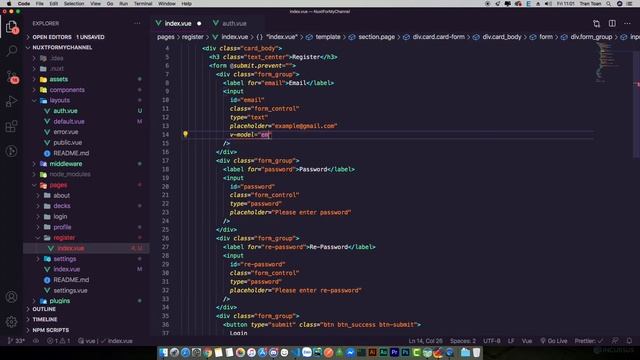Open settings.vue file in explorer
Viewport: 640px width, 360px height.
86,291
